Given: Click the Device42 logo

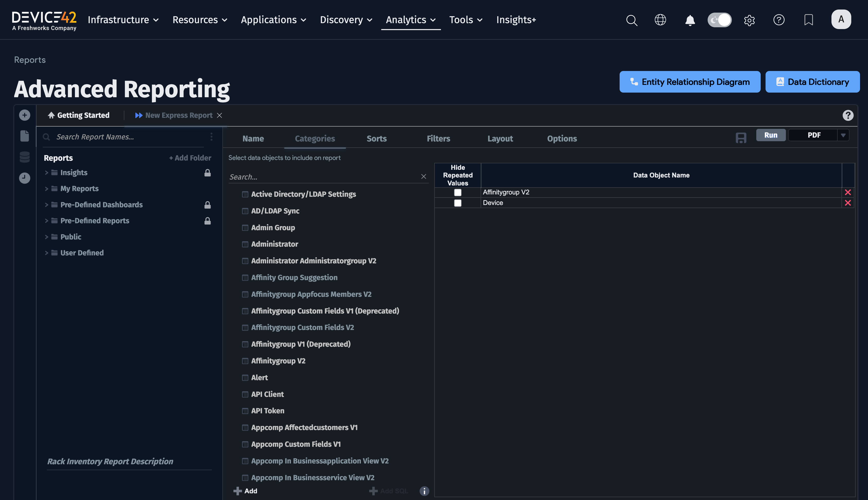Looking at the screenshot, I should click(x=44, y=21).
